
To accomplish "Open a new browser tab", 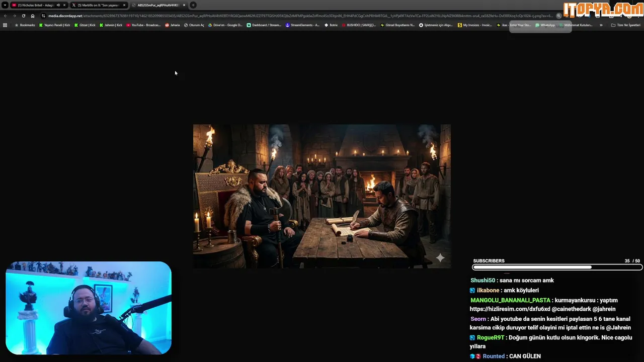I will point(193,5).
